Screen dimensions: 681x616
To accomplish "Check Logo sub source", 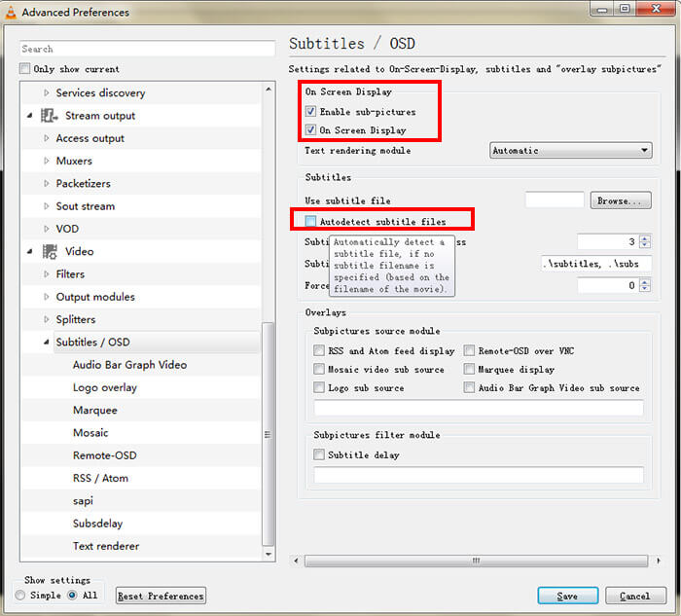I will [319, 387].
